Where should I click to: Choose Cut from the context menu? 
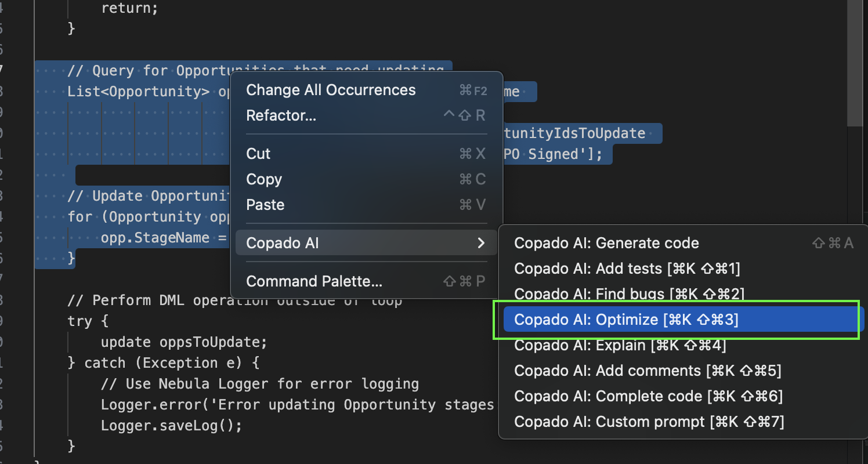pos(258,154)
